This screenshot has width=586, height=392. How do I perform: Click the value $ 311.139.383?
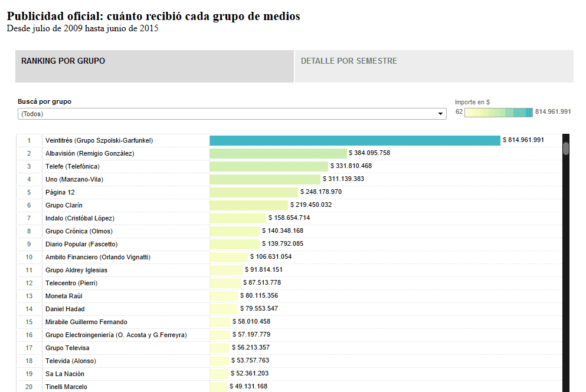point(343,179)
